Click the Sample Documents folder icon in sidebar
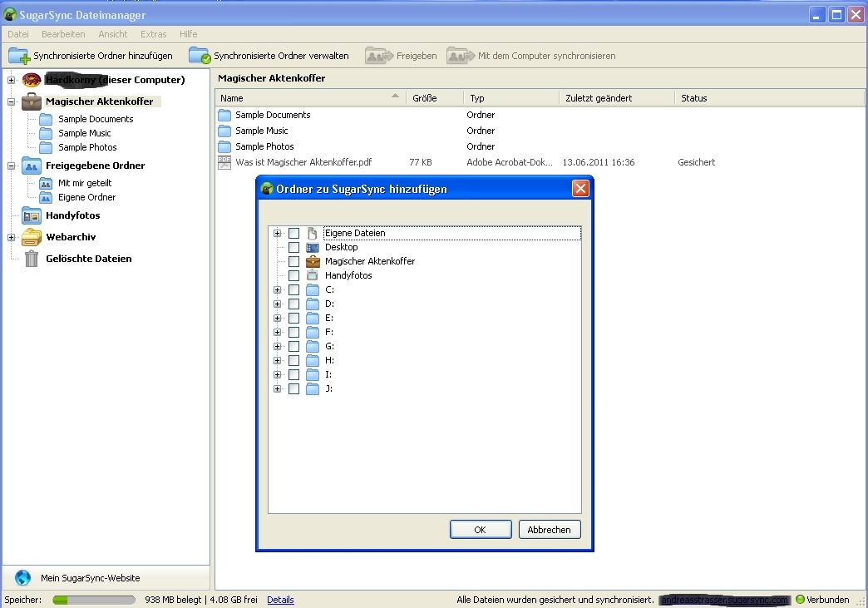The image size is (868, 608). pos(46,119)
